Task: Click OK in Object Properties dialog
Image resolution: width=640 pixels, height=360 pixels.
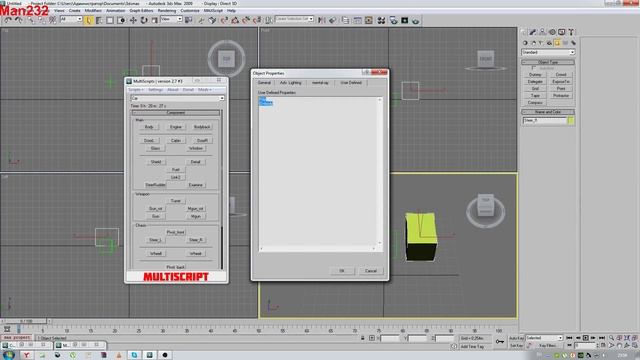Action: coord(342,271)
